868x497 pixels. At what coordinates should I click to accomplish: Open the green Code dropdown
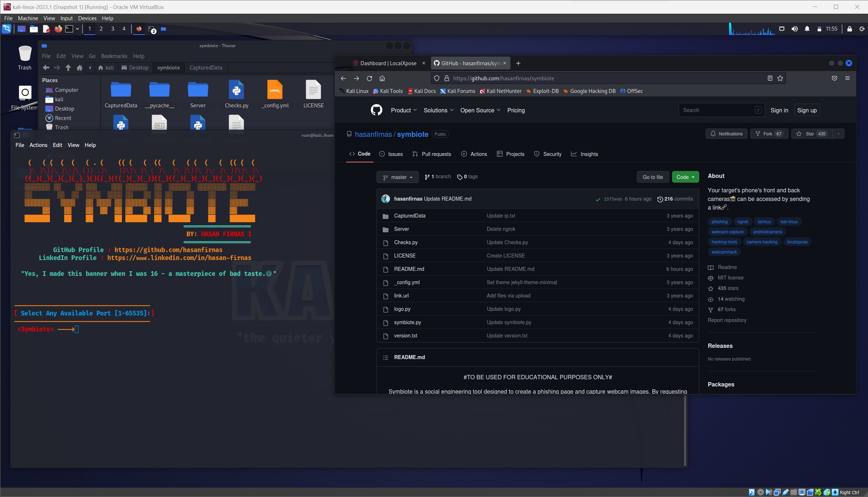tap(685, 177)
